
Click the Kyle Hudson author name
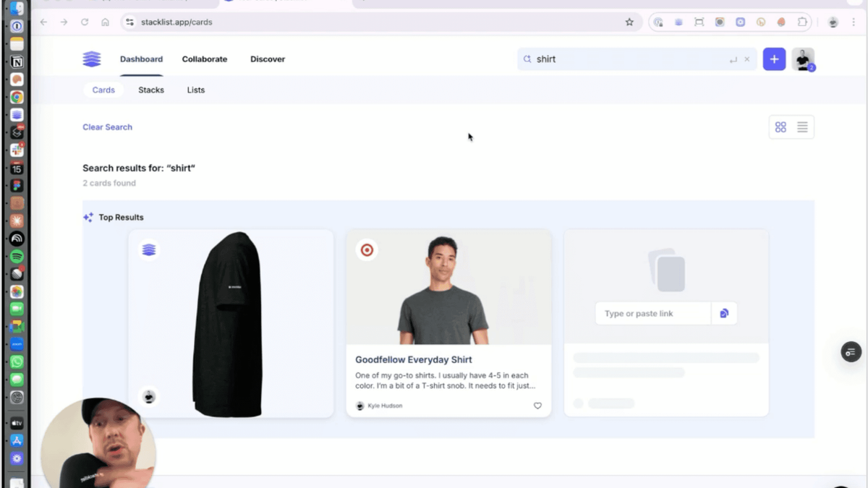385,406
